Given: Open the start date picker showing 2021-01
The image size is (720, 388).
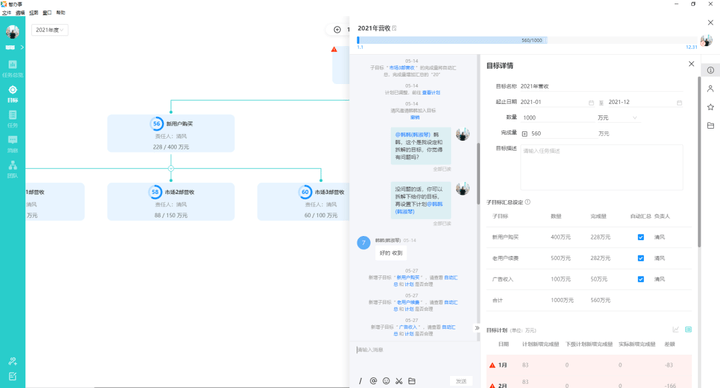Looking at the screenshot, I should pos(557,102).
